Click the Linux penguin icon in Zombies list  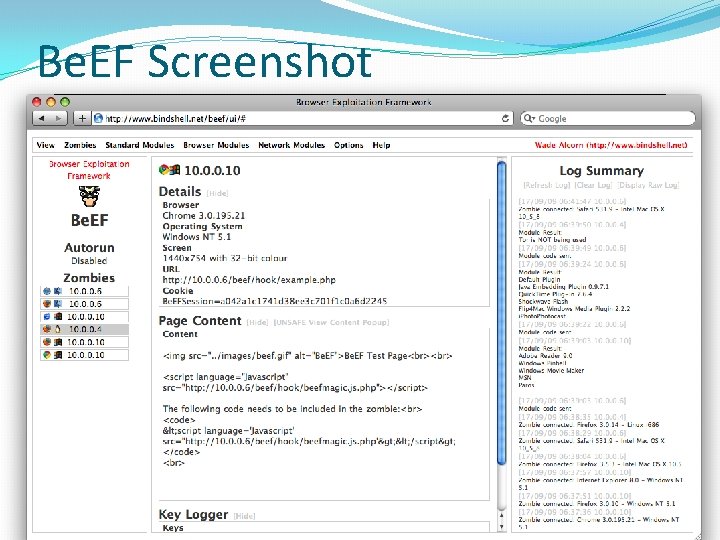pos(57,329)
